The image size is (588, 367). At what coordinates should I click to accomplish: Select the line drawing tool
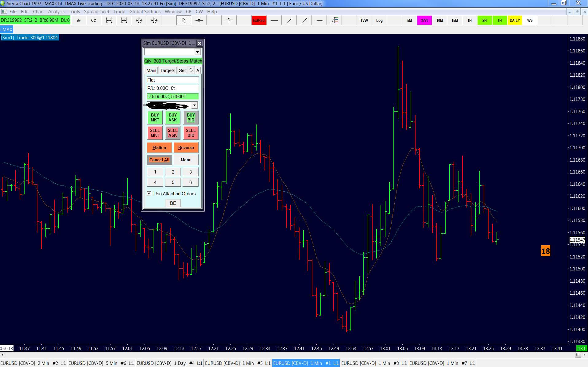tap(289, 21)
